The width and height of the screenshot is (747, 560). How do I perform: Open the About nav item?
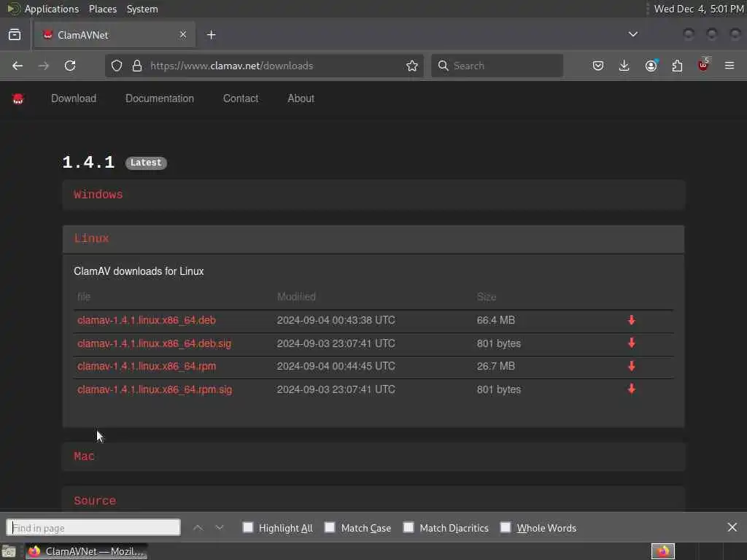tap(301, 98)
